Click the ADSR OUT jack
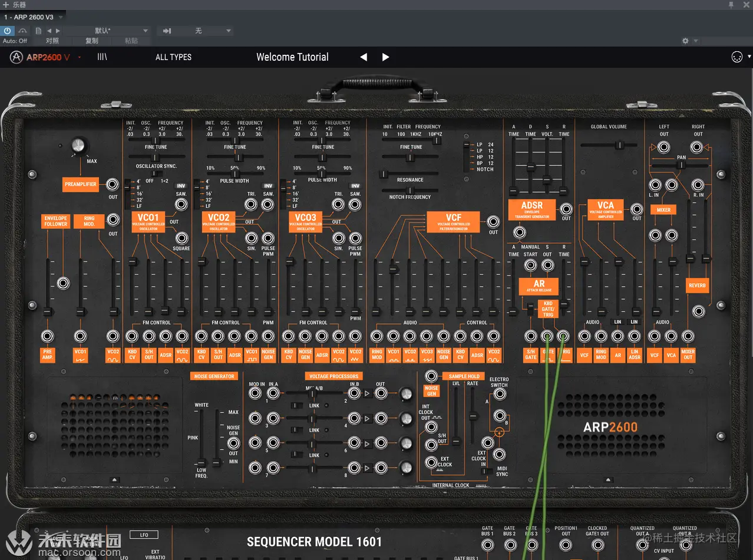Viewport: 753px width, 560px height. [x=566, y=208]
